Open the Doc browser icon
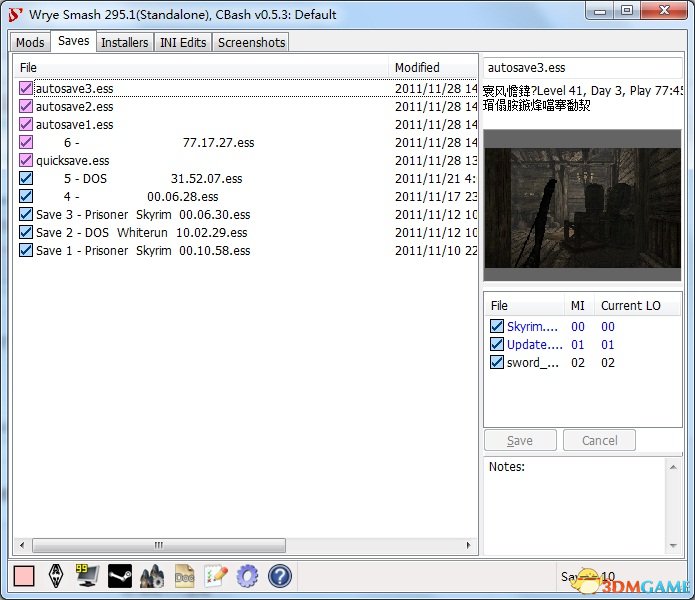 (184, 576)
